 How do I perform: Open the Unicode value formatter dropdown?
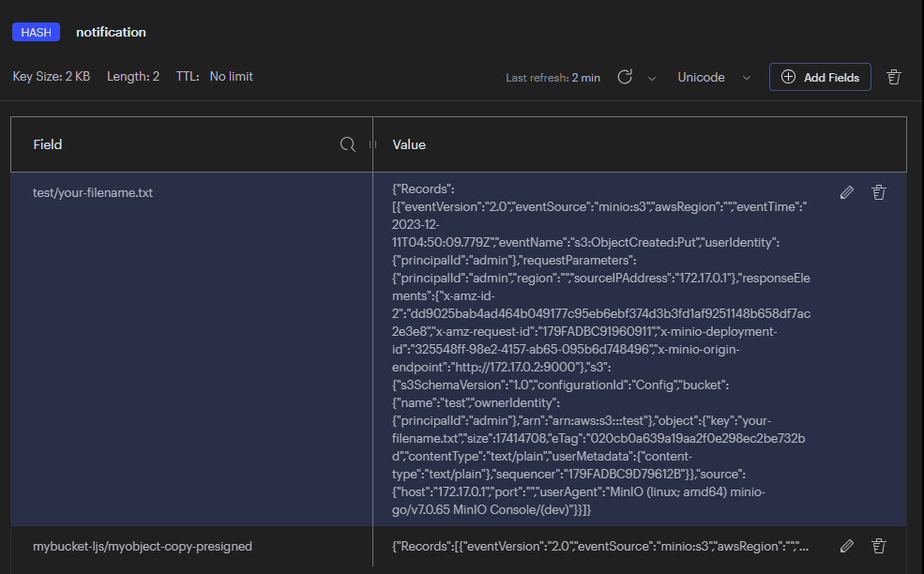tap(713, 78)
